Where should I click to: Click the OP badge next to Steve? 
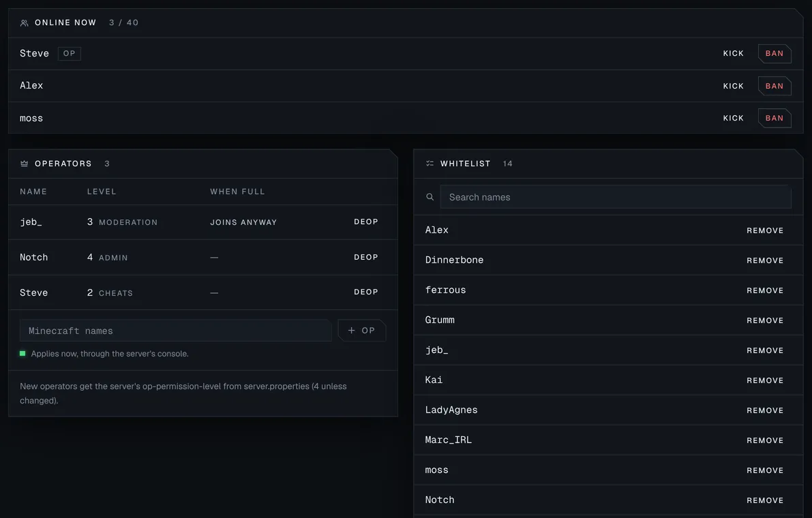tap(70, 53)
